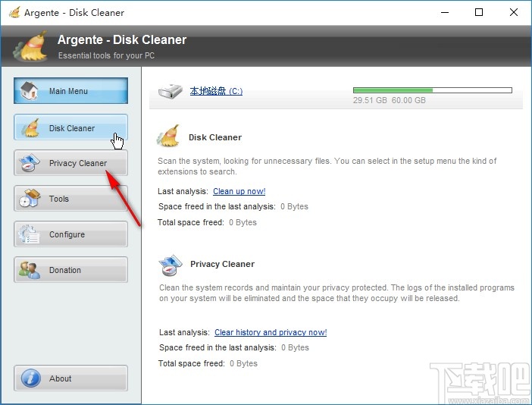Click the two people Donation icon

pos(30,270)
